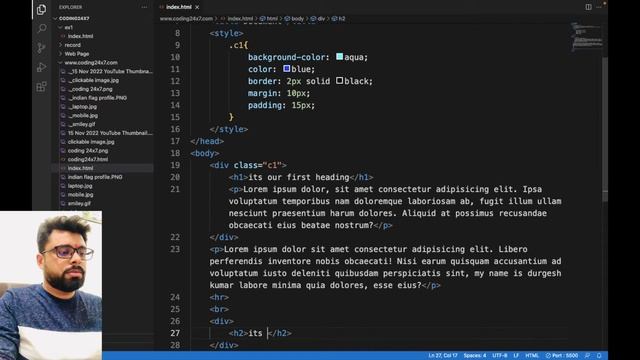Collapse the CODING24X7 root folder

[x=73, y=18]
